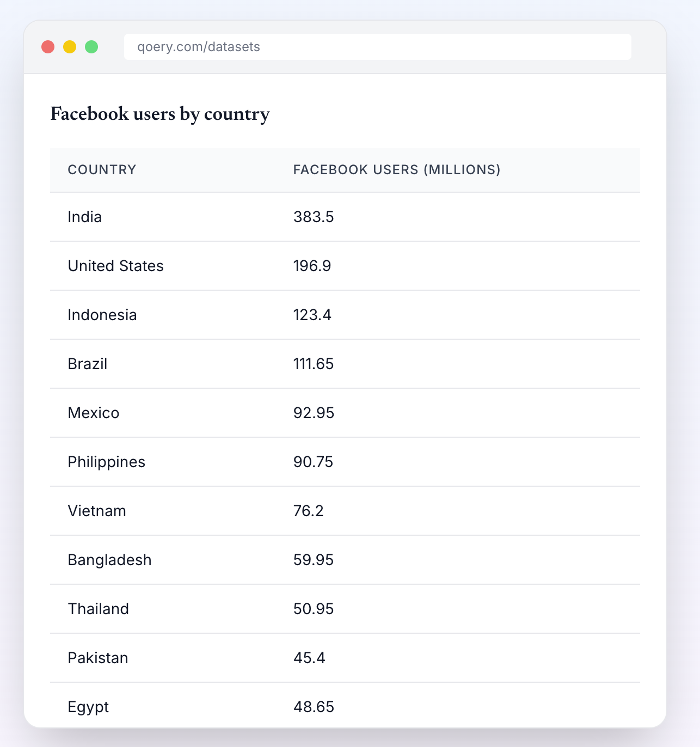This screenshot has height=747, width=700.
Task: Select the Mexico row value 92.95
Action: (313, 413)
